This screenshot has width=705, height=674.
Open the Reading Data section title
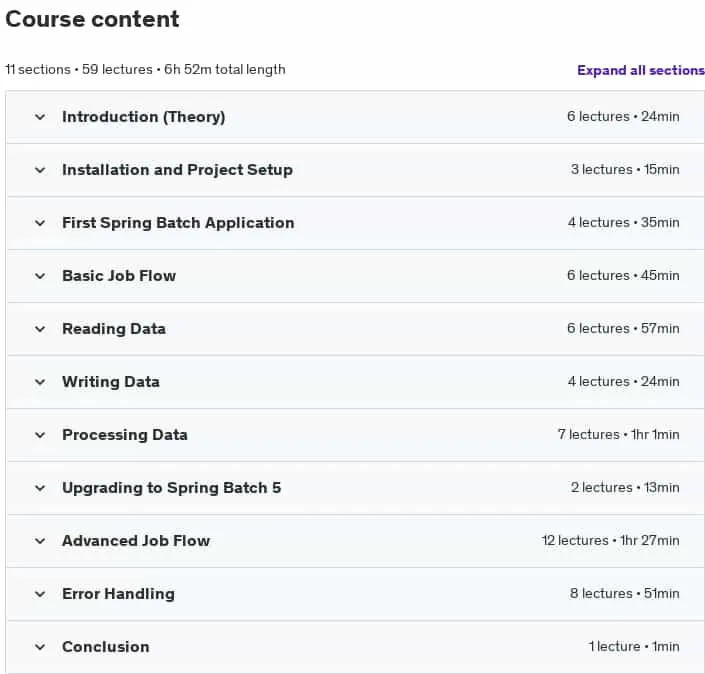pos(114,329)
